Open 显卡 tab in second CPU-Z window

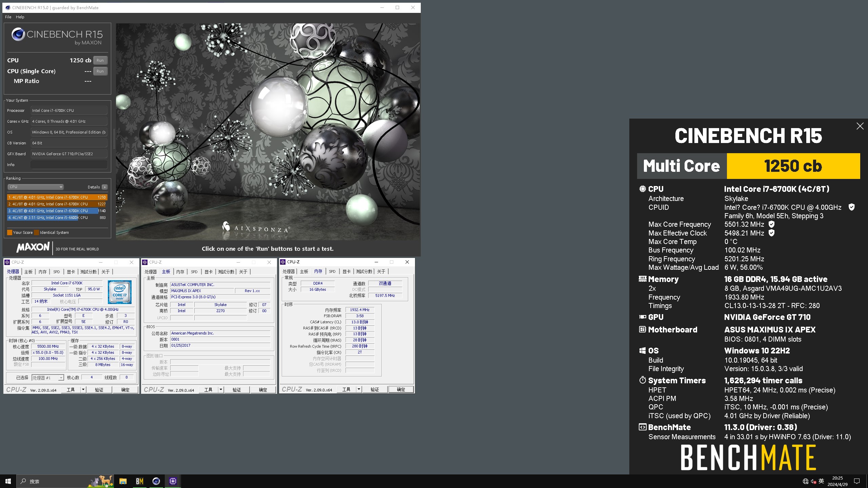click(209, 272)
